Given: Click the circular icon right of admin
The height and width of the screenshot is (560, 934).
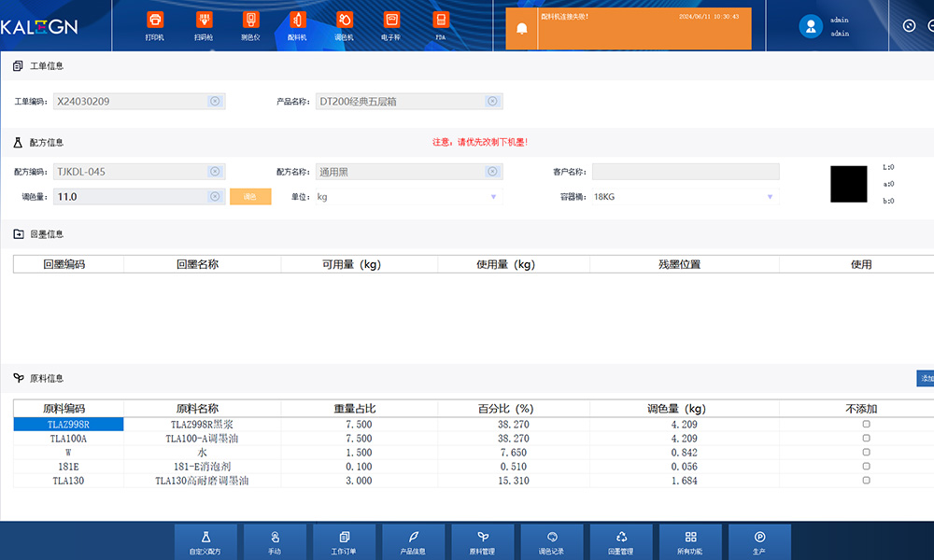Looking at the screenshot, I should pos(909,25).
